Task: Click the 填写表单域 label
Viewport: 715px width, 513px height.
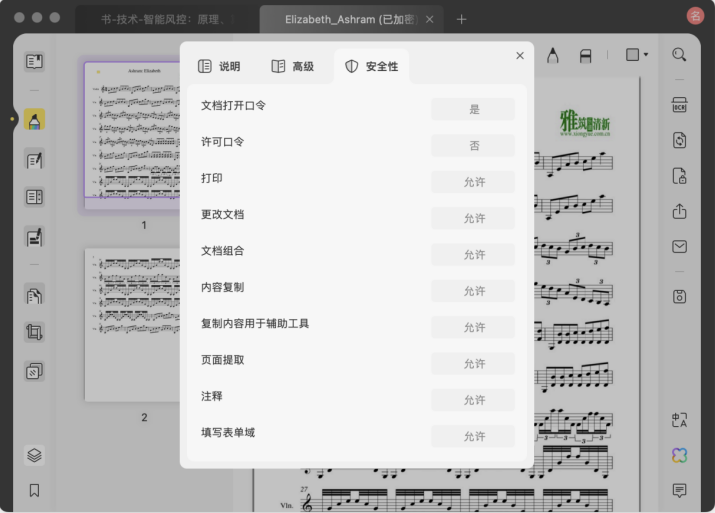Action: [x=228, y=432]
